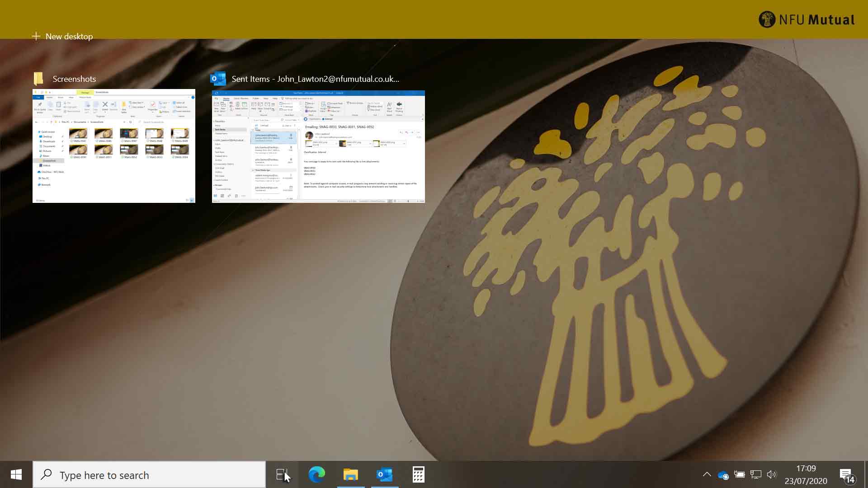The height and width of the screenshot is (488, 868).
Task: Click the Show desktop sliver at taskbar end
Action: pos(866,474)
